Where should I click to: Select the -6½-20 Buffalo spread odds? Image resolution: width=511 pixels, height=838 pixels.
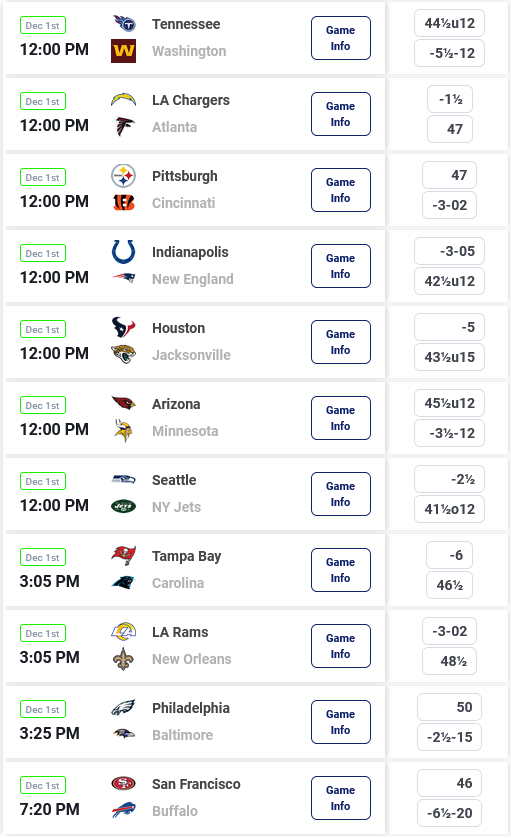[450, 813]
